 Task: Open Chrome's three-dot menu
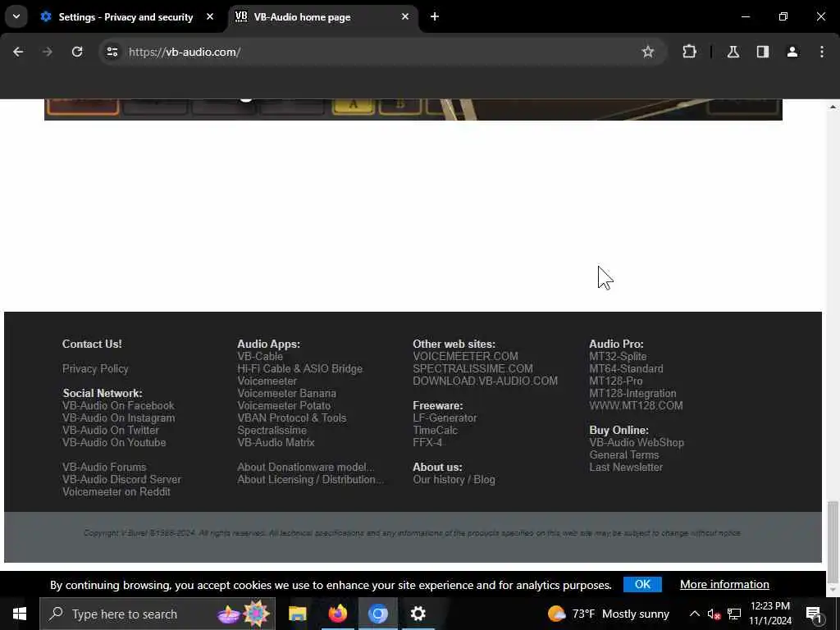point(822,52)
